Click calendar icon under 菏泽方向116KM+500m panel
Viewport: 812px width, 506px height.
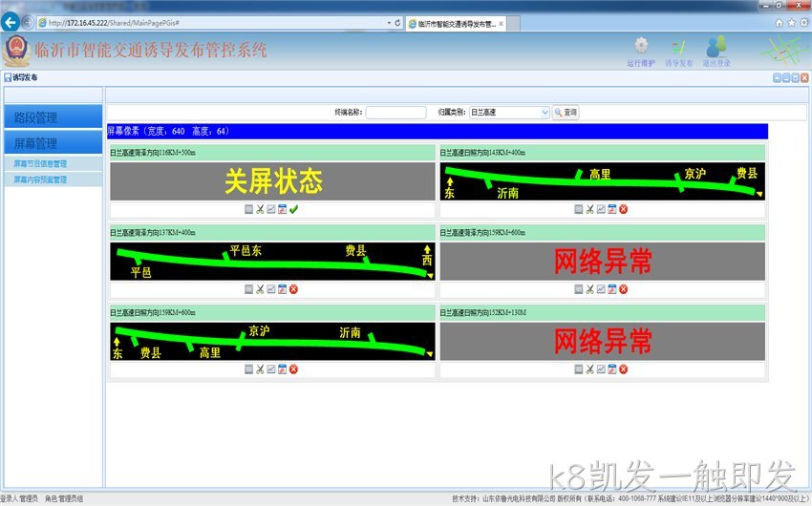coord(282,209)
